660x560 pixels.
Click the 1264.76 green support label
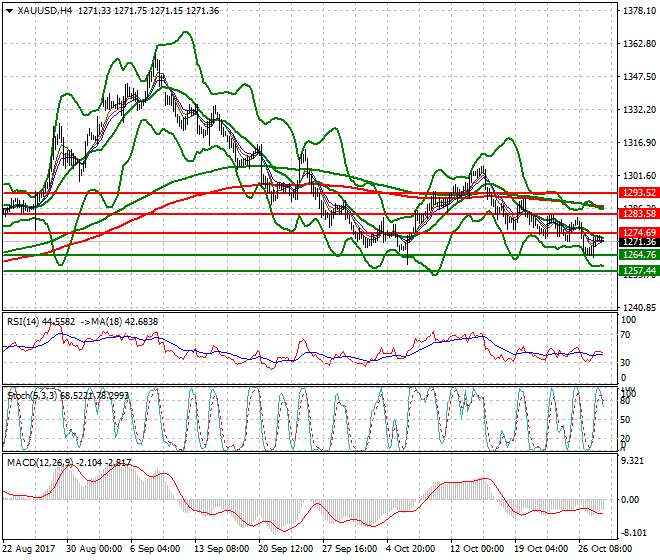click(x=639, y=255)
